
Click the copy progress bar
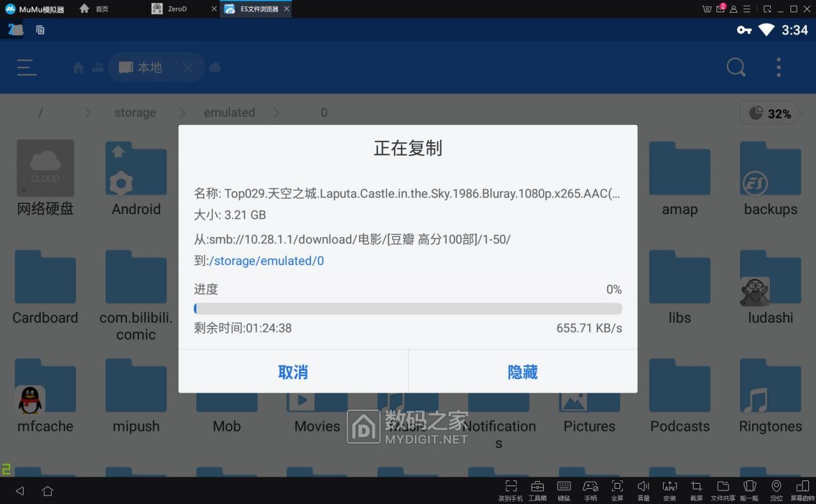click(x=407, y=309)
